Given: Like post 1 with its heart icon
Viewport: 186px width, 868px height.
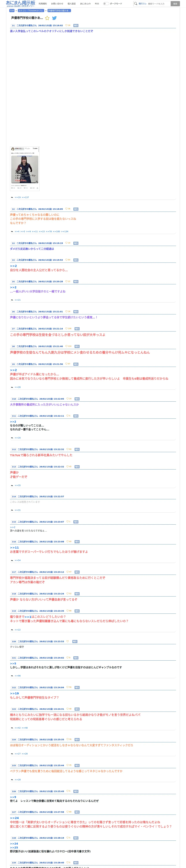Looking at the screenshot, I should coord(66,25).
